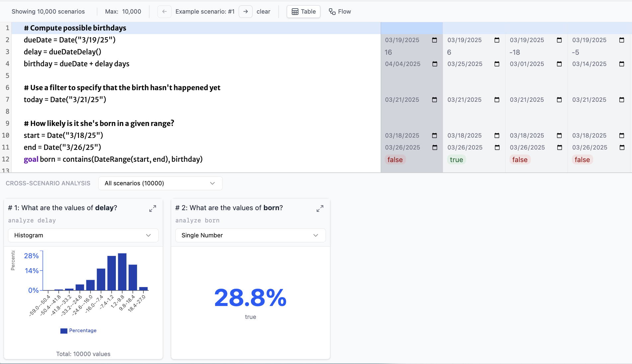Open the Single Number display dropdown
632x364 pixels.
point(250,235)
